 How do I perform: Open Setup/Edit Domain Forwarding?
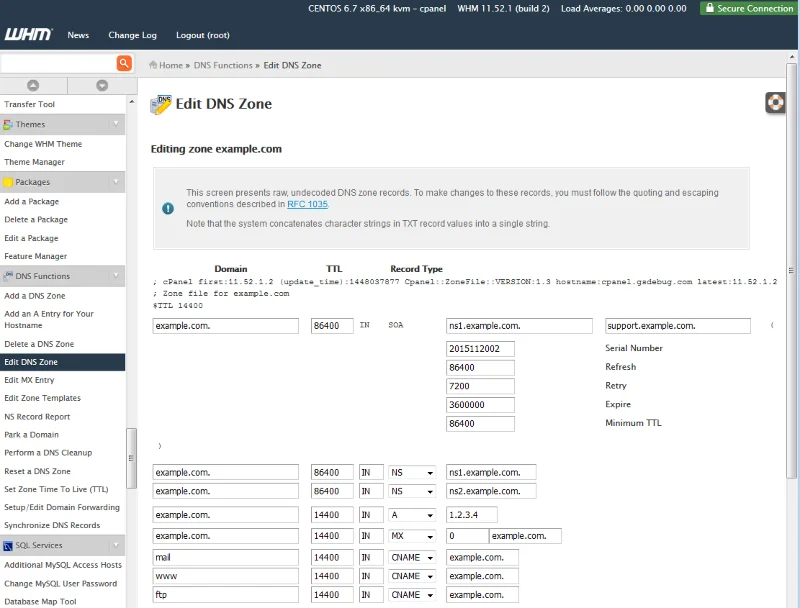(62, 507)
